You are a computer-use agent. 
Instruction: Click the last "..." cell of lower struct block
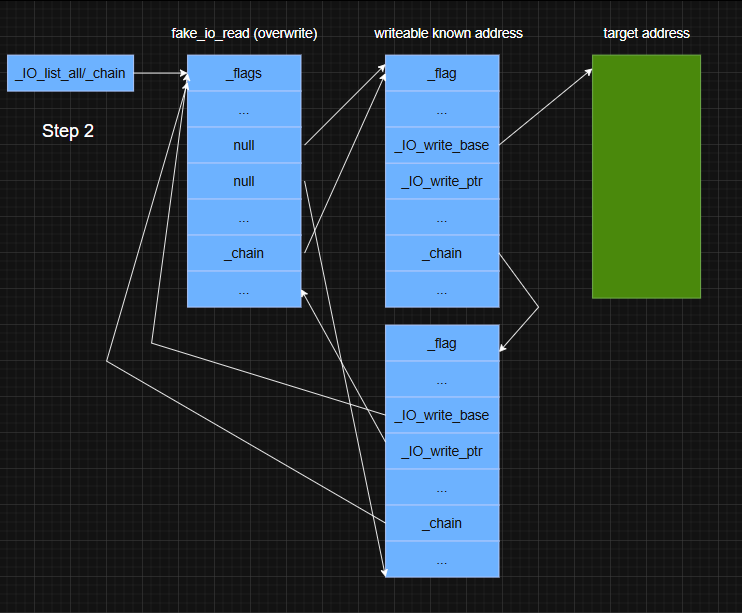pos(442,560)
